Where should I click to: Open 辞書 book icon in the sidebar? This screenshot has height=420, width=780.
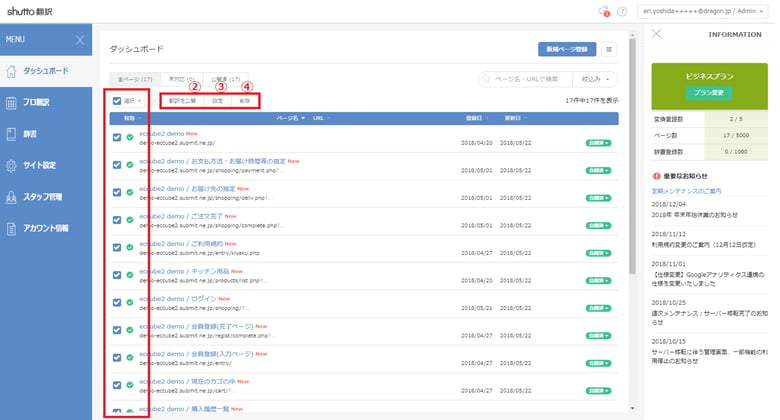click(11, 134)
